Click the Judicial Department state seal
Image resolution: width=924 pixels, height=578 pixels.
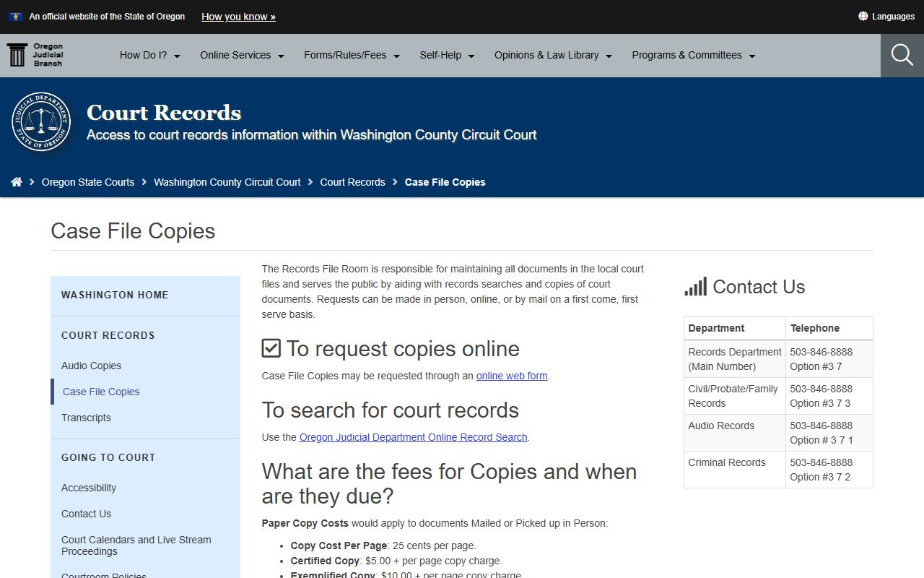[41, 122]
